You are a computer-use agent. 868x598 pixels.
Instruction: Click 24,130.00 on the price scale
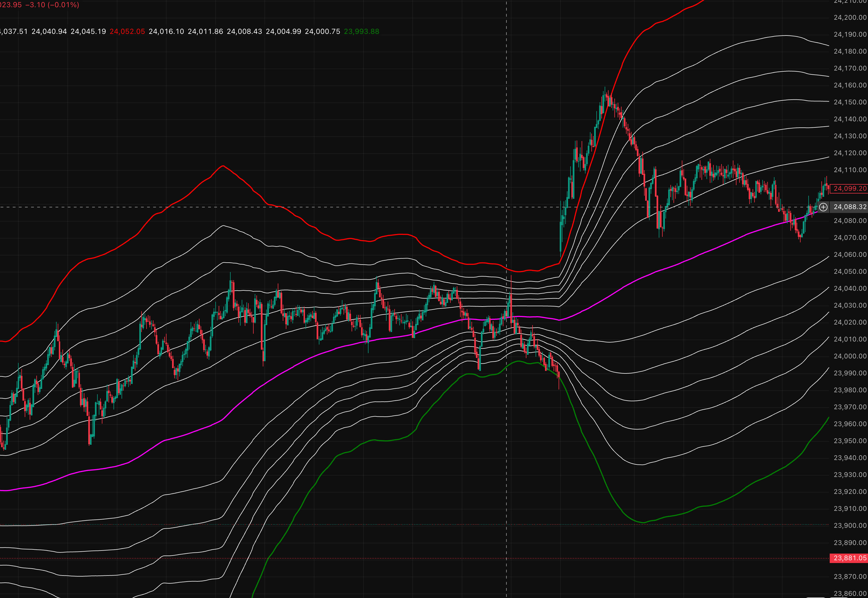click(x=850, y=136)
